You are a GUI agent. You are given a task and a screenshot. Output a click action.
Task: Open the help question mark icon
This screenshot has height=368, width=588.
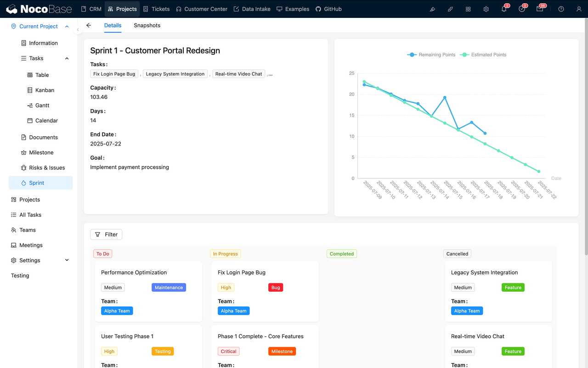(561, 9)
